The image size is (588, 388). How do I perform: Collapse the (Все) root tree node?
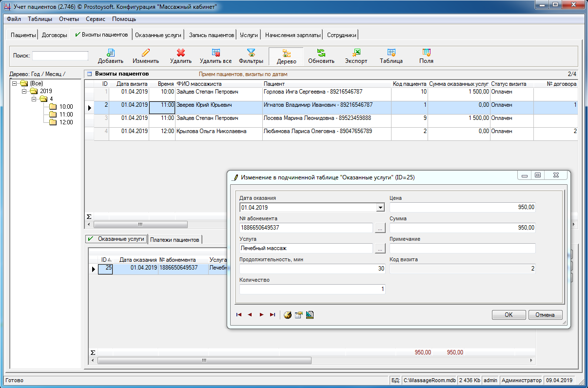[x=15, y=83]
